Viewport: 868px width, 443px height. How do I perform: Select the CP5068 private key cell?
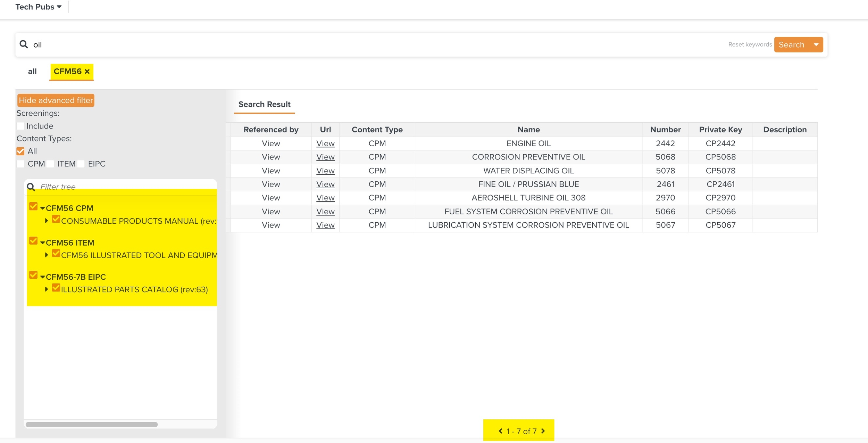click(x=720, y=157)
